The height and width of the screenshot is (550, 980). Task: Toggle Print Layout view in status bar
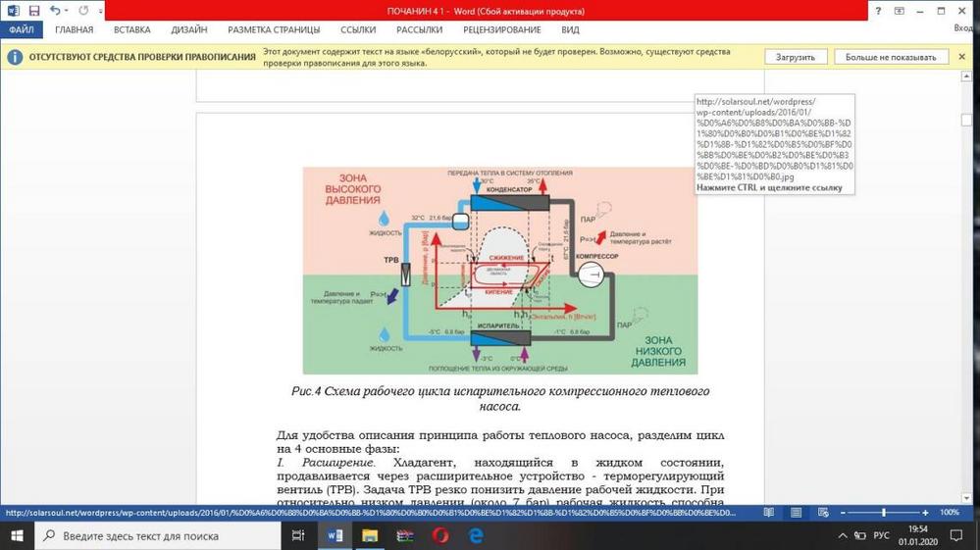click(796, 513)
